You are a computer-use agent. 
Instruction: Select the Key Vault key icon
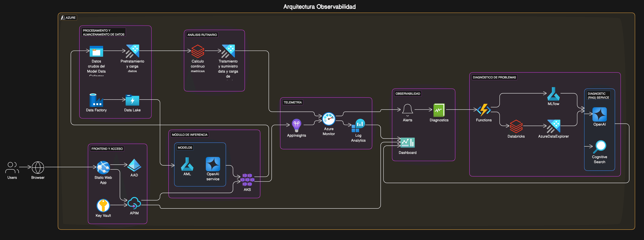(103, 205)
